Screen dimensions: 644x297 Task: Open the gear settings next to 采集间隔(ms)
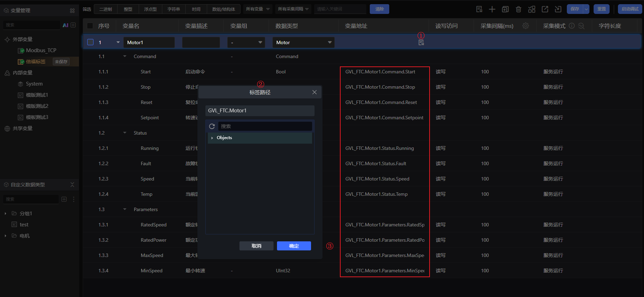526,26
